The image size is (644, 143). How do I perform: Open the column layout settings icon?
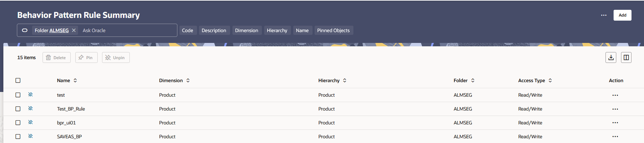click(x=626, y=57)
